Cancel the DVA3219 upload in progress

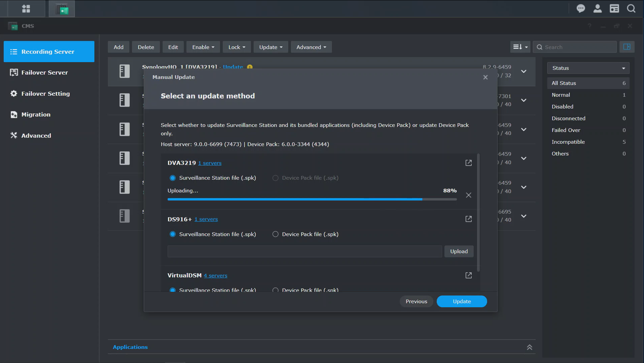[x=469, y=195]
